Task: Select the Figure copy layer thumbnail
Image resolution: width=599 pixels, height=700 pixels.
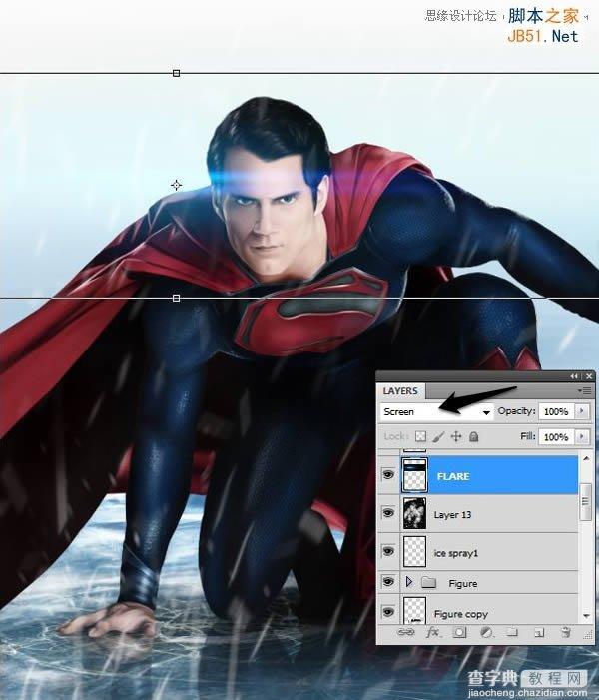Action: [414, 611]
